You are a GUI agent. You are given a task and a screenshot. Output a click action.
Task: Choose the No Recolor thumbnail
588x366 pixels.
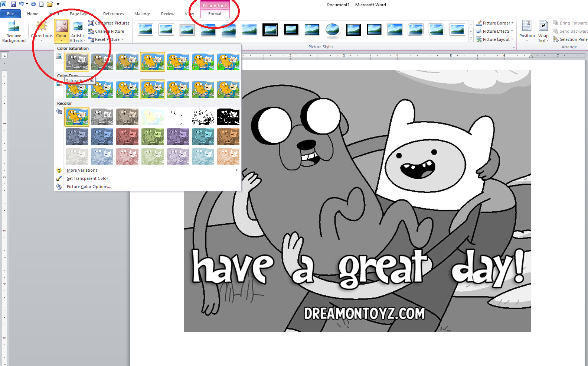(x=77, y=117)
